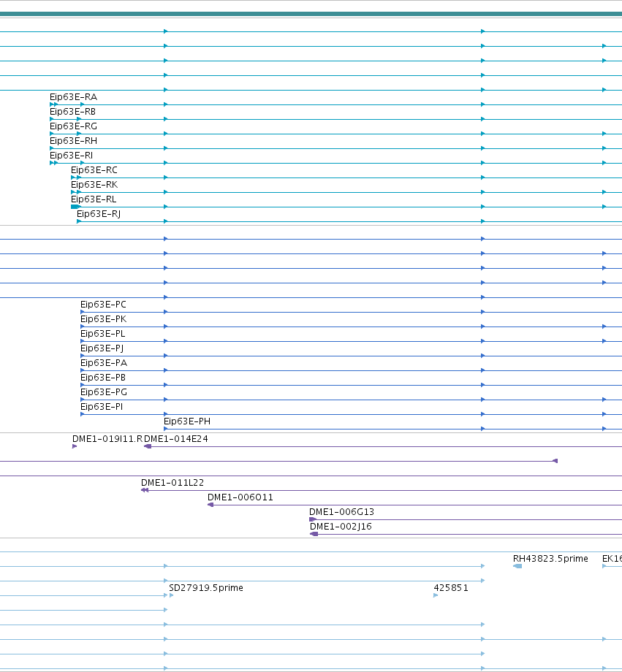Image resolution: width=622 pixels, height=672 pixels.
Task: Select the Eip63E-PJ protein label
Action: pyautogui.click(x=102, y=348)
